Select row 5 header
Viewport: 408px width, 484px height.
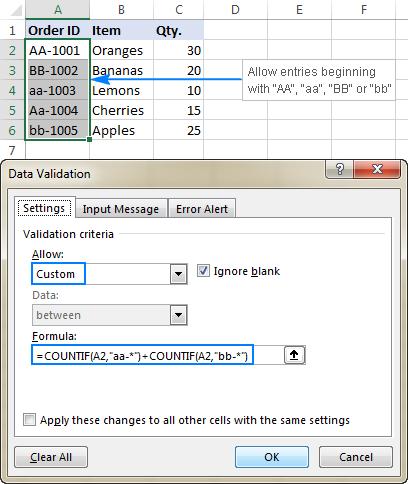coord(13,110)
